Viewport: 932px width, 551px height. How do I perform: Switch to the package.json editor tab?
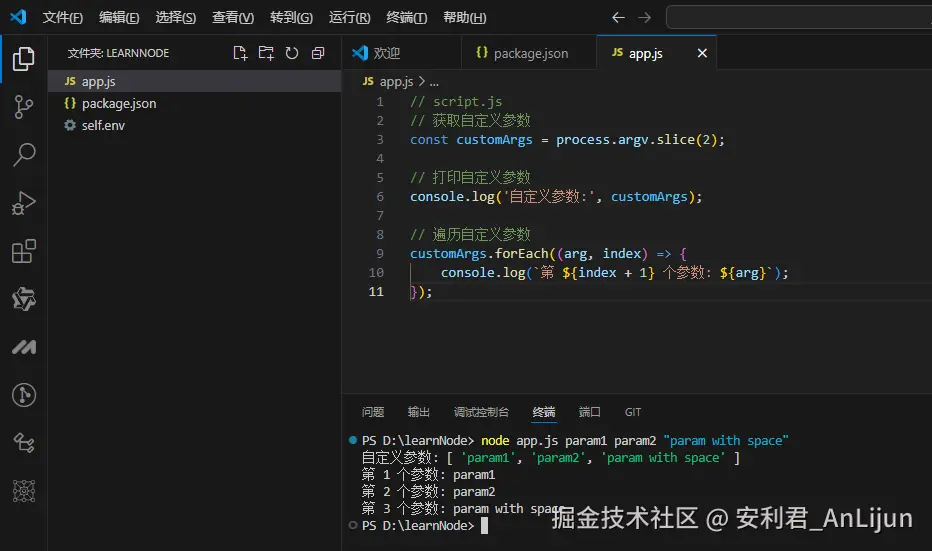coord(529,53)
